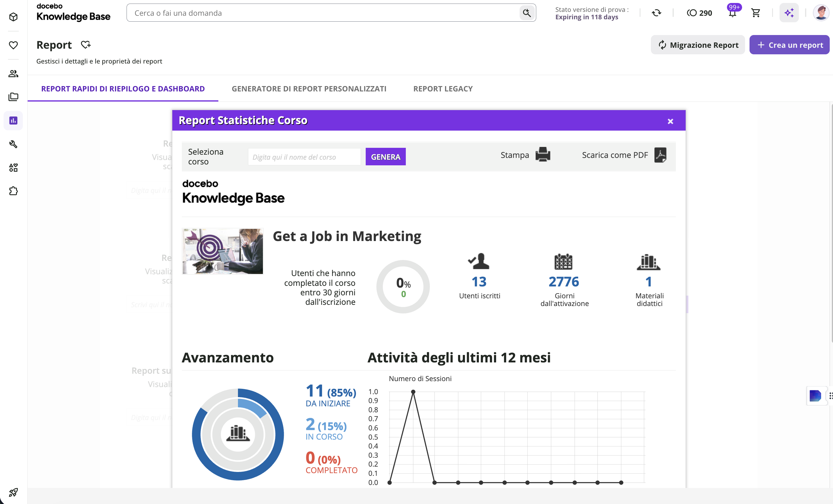
Task: Click the GENERA button
Action: [x=385, y=157]
